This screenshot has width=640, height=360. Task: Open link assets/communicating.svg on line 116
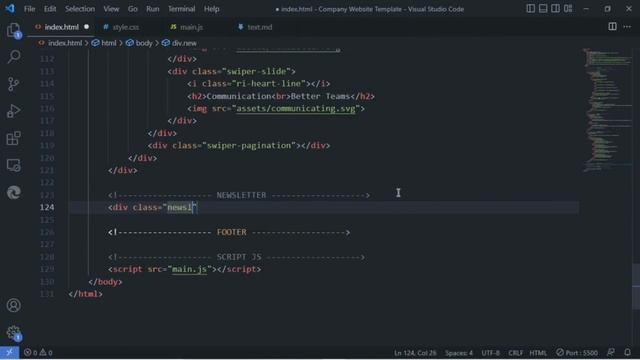(x=296, y=109)
